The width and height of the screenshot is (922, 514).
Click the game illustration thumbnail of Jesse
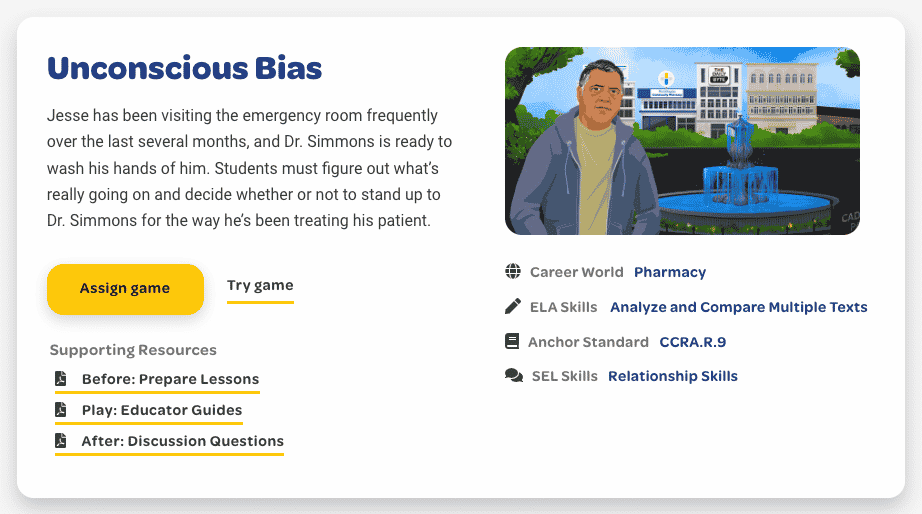682,141
